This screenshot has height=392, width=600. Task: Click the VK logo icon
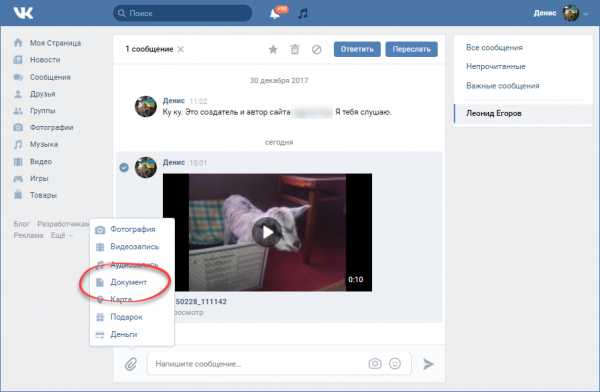click(x=23, y=13)
